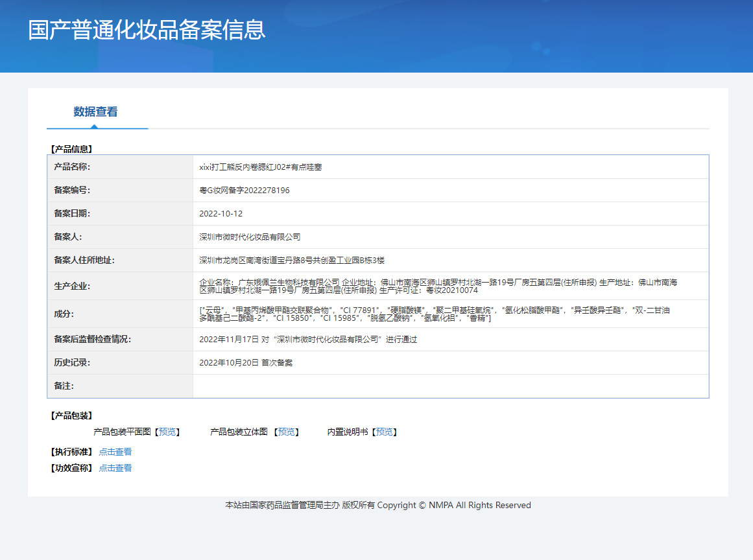This screenshot has width=753, height=560.
Task: Click the 国产普通化妆品备案信息 page title
Action: [147, 30]
